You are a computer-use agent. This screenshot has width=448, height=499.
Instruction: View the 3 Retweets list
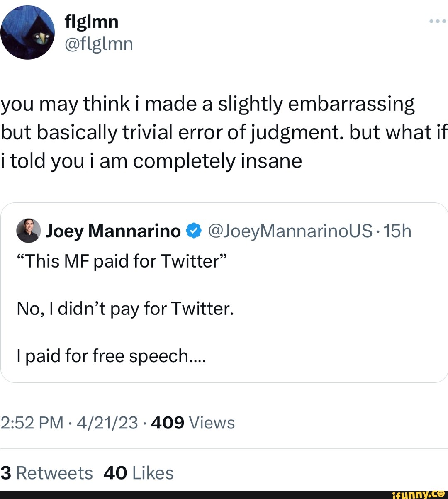click(46, 473)
